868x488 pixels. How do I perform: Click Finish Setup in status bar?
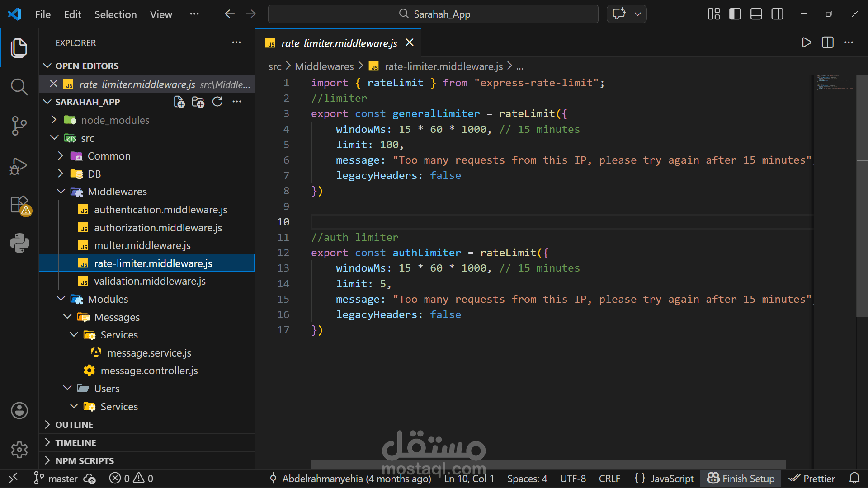point(741,479)
